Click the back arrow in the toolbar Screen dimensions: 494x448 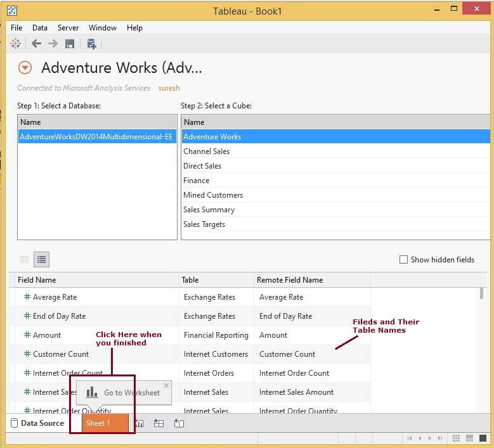[x=36, y=44]
